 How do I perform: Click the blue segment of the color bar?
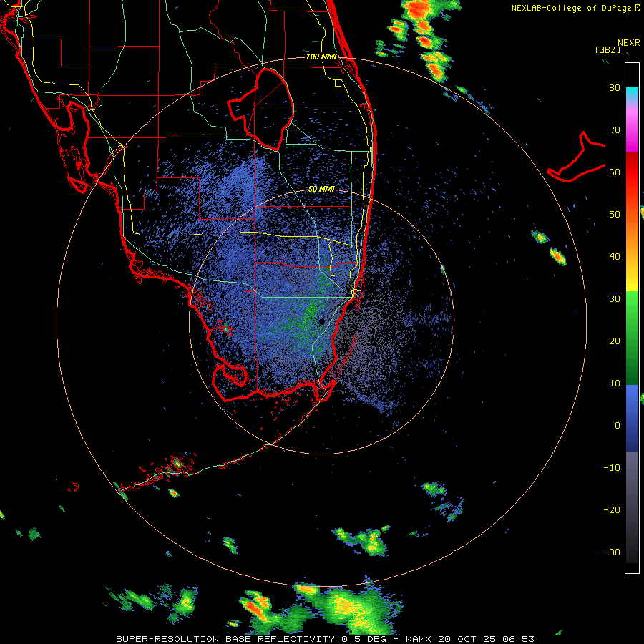pyautogui.click(x=632, y=419)
